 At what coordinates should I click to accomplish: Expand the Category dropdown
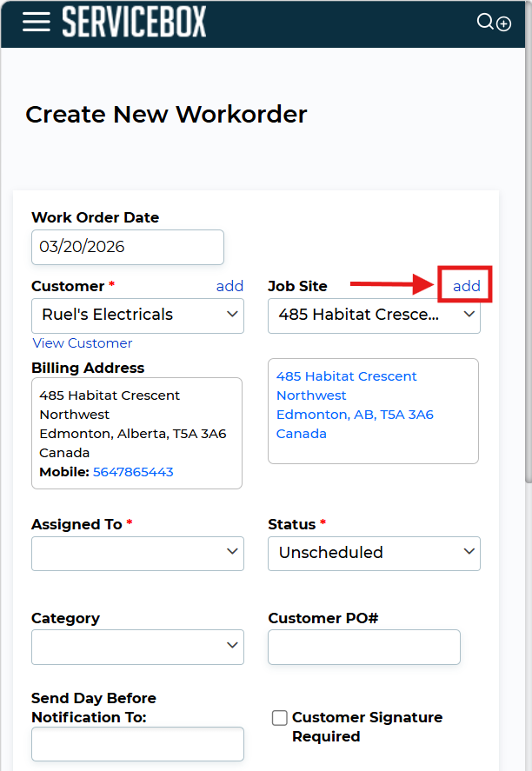coord(137,647)
